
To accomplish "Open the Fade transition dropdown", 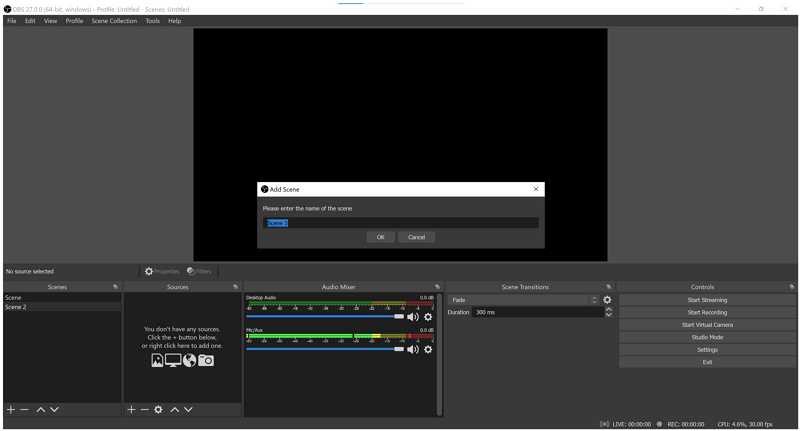I will click(x=523, y=300).
